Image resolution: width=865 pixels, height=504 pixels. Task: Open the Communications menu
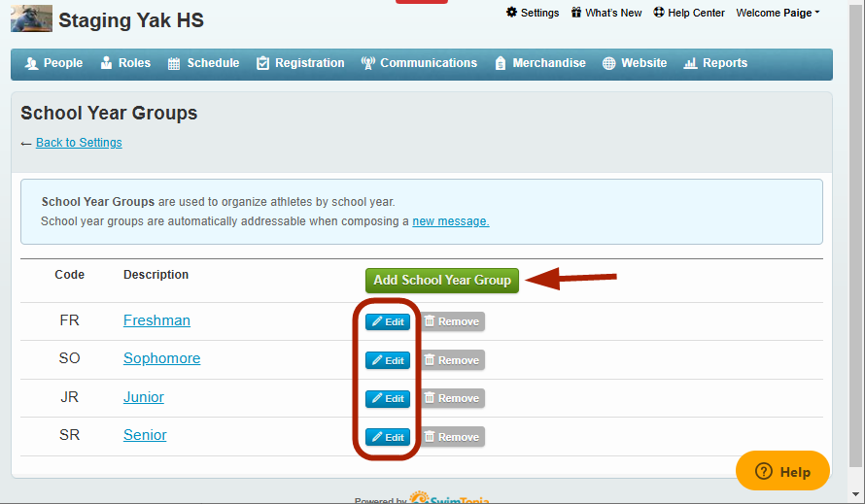pyautogui.click(x=419, y=63)
